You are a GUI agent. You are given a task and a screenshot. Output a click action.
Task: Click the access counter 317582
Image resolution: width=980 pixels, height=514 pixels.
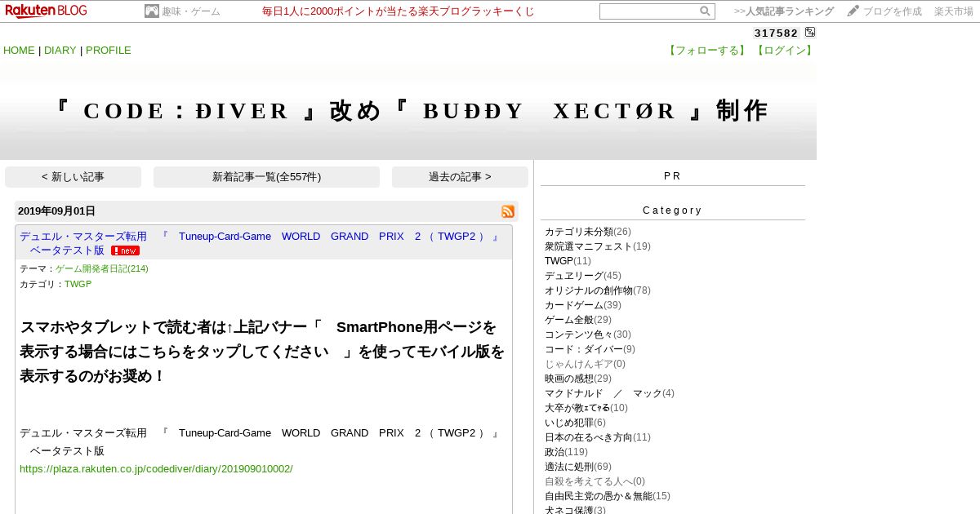(x=776, y=33)
